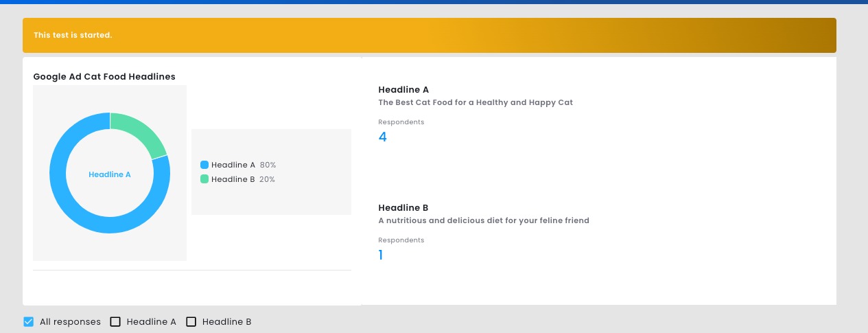Click the 'Headline A 80%' legend entry
Viewport: 868px width, 333px height.
(x=238, y=165)
